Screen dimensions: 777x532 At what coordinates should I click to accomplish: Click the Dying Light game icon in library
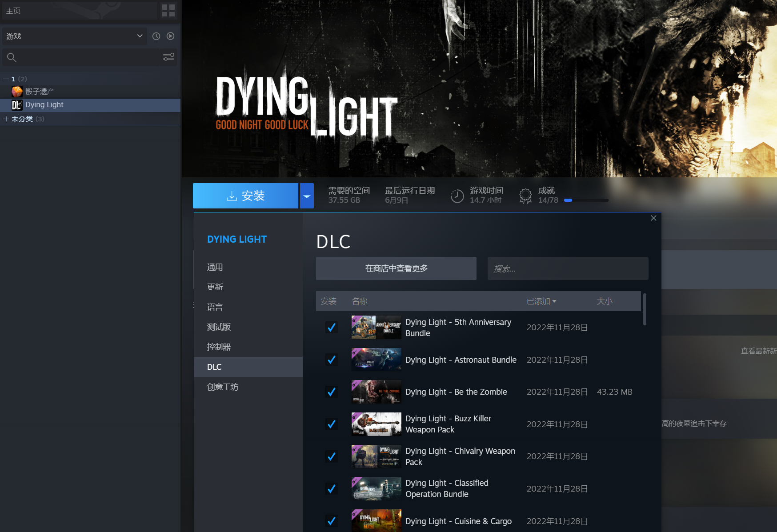click(x=17, y=105)
